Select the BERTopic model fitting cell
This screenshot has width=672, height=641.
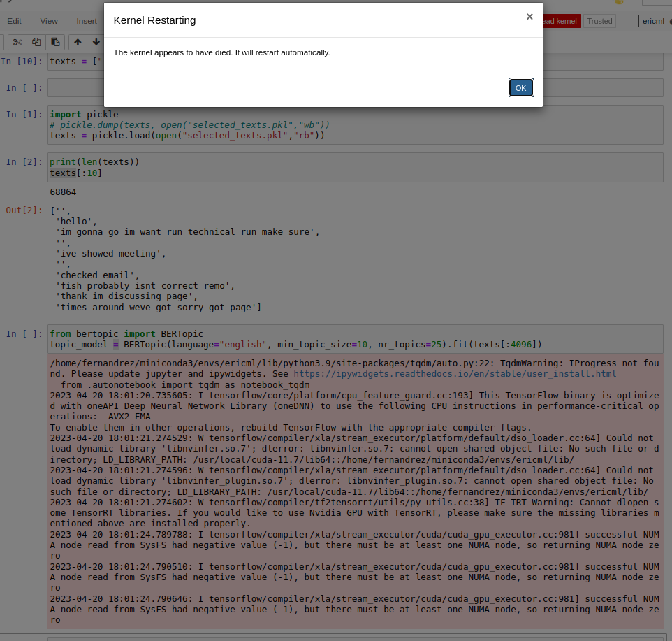(279, 339)
